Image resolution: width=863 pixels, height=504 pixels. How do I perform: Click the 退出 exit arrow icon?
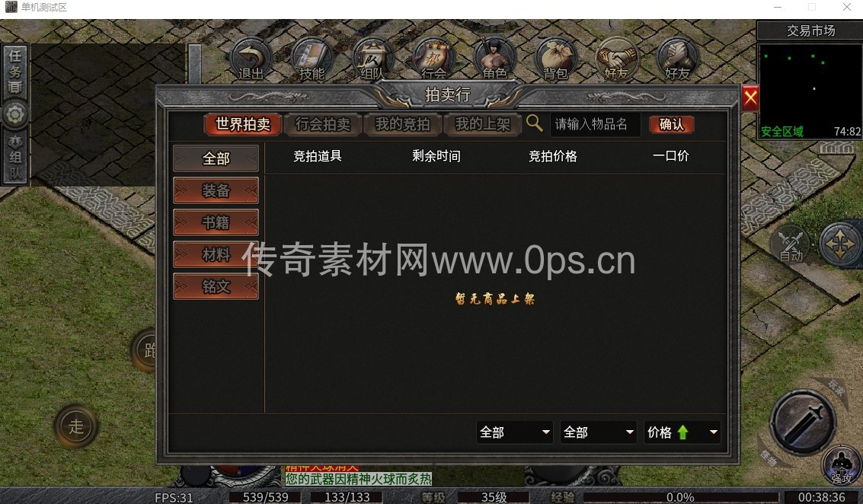coord(251,59)
